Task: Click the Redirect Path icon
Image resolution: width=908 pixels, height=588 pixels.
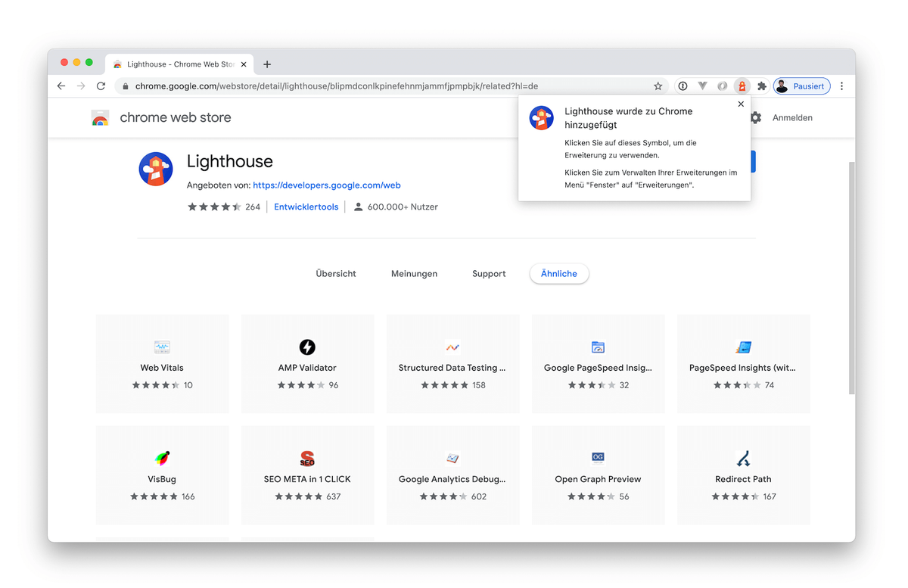Action: (743, 459)
